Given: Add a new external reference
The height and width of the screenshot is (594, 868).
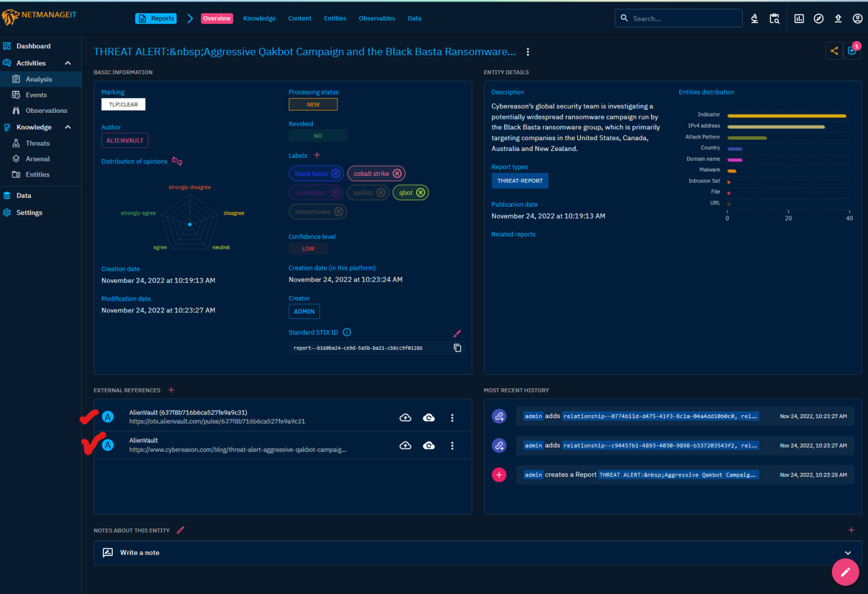Looking at the screenshot, I should tap(171, 390).
